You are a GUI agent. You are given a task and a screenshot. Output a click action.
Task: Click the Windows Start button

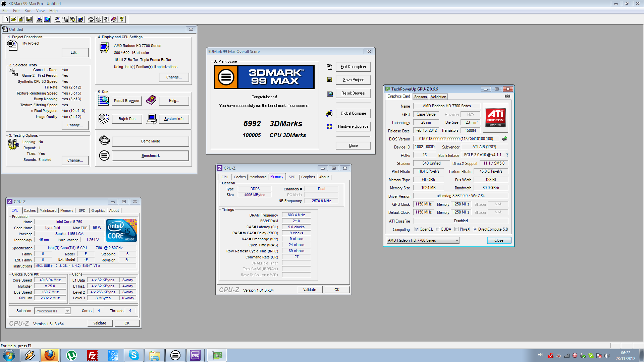pyautogui.click(x=9, y=355)
